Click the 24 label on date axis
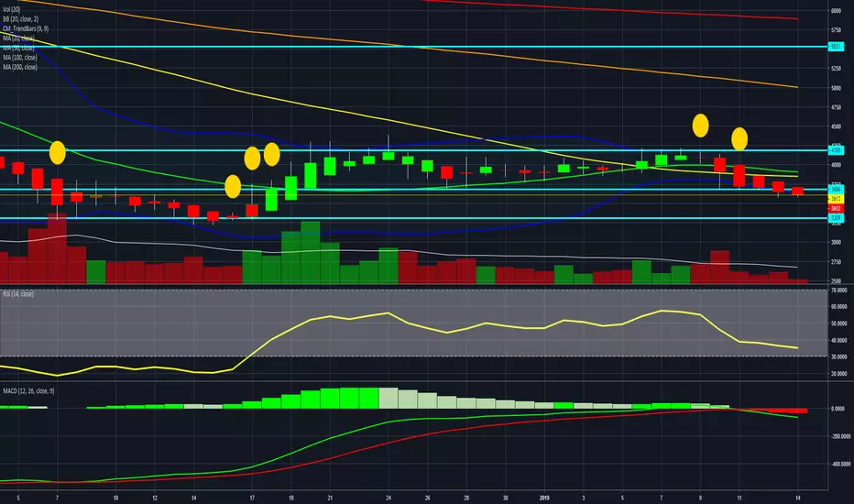 click(x=389, y=498)
